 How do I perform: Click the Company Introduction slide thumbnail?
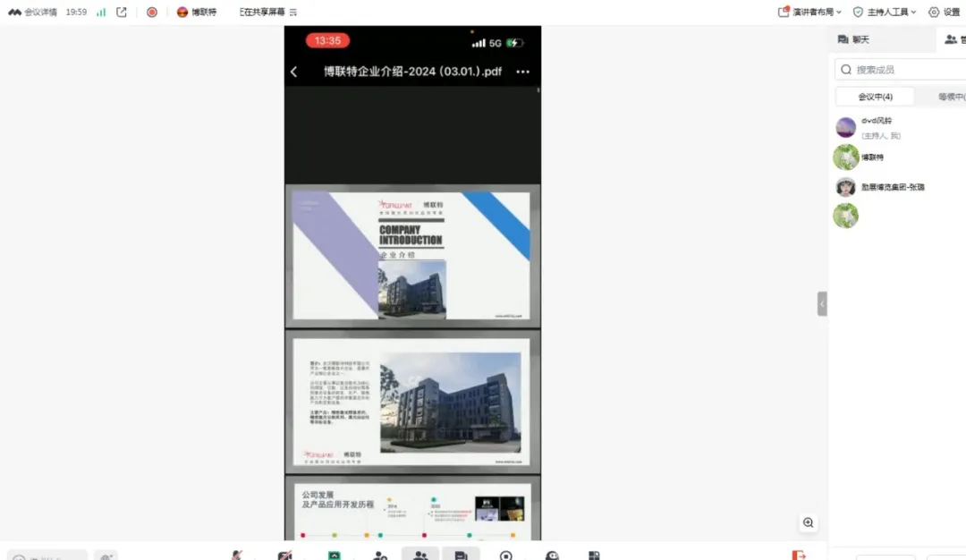coord(412,256)
